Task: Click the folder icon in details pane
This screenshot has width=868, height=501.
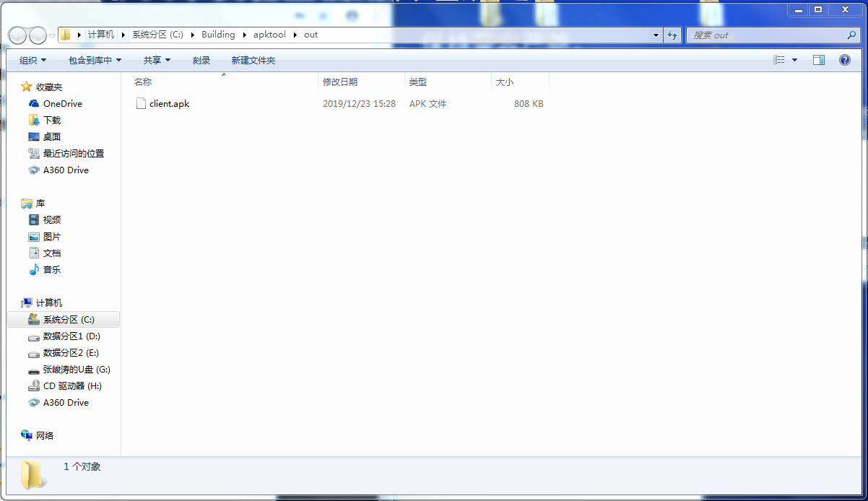Action: [x=32, y=476]
